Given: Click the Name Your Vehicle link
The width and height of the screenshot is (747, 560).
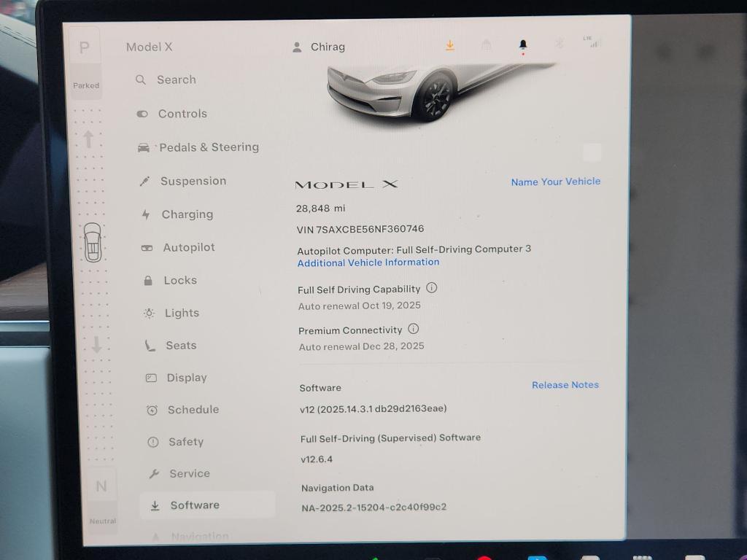Looking at the screenshot, I should tap(555, 182).
